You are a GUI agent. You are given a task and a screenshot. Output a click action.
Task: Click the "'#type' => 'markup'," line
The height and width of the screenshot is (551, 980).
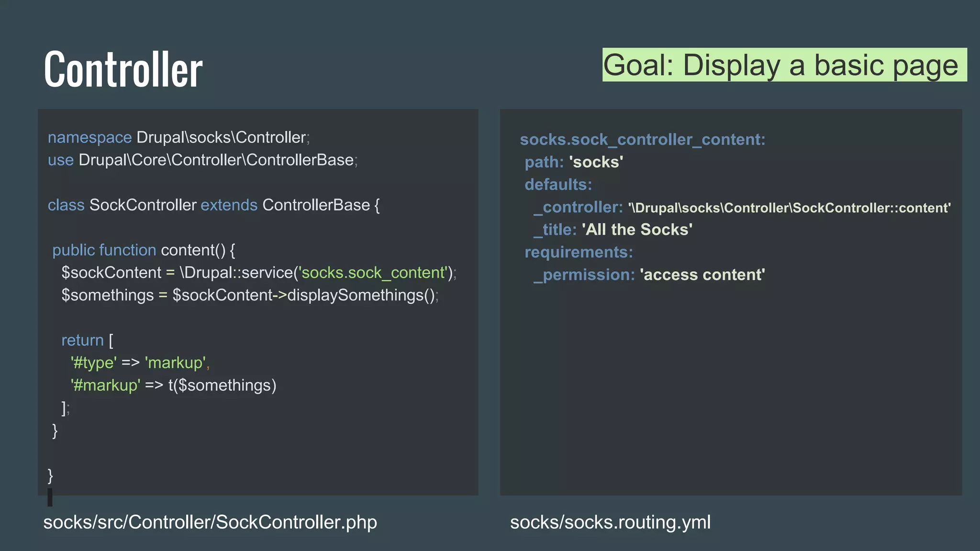click(x=140, y=363)
